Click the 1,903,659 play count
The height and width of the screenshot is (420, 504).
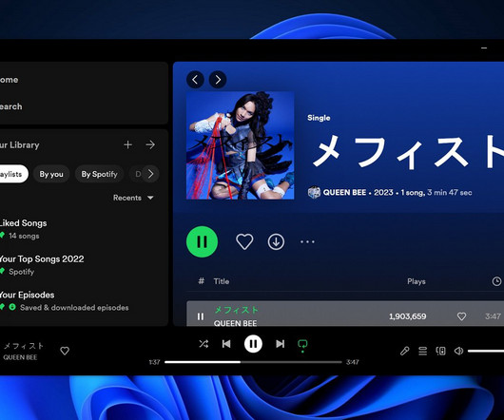click(408, 316)
